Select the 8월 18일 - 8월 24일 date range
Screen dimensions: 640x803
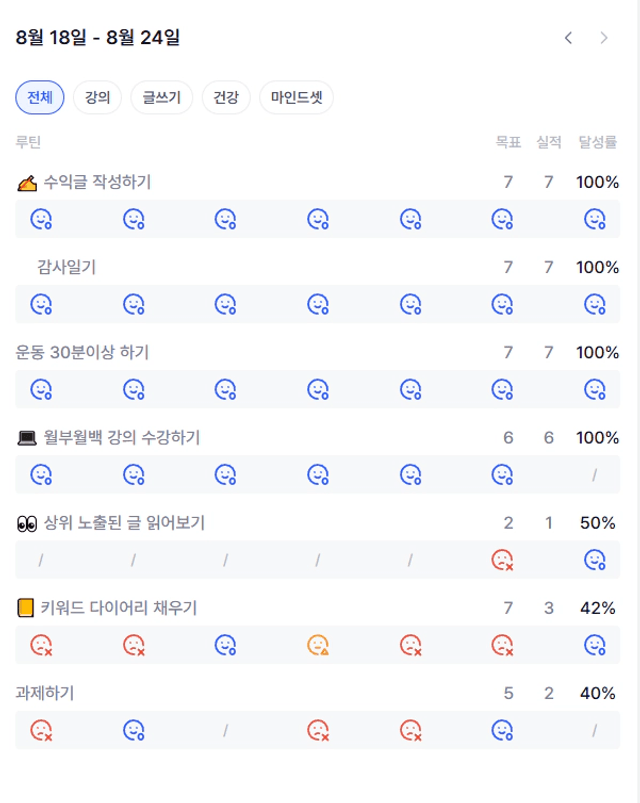coord(98,38)
